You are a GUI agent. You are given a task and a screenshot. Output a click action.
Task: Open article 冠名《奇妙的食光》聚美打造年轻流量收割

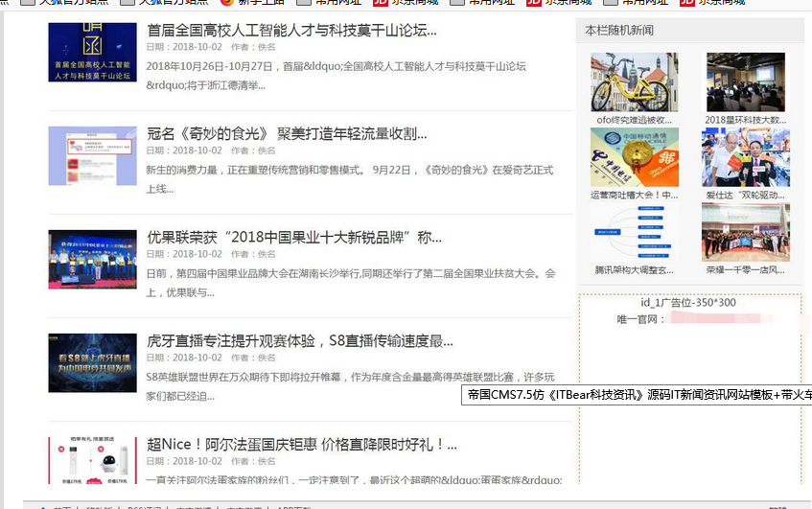pyautogui.click(x=287, y=134)
